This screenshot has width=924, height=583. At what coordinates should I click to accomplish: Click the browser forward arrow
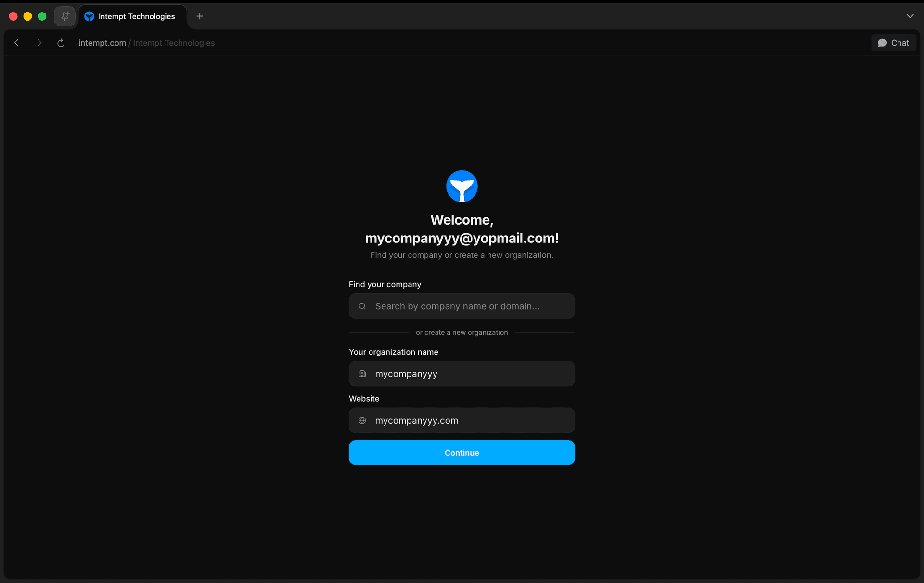click(39, 43)
